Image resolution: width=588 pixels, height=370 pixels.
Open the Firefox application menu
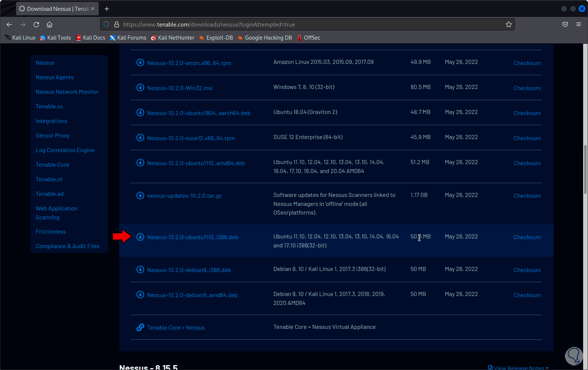pos(579,24)
